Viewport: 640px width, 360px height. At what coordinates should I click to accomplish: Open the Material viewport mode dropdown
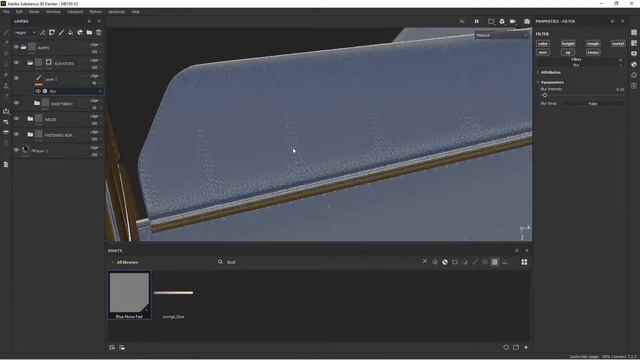(x=501, y=36)
